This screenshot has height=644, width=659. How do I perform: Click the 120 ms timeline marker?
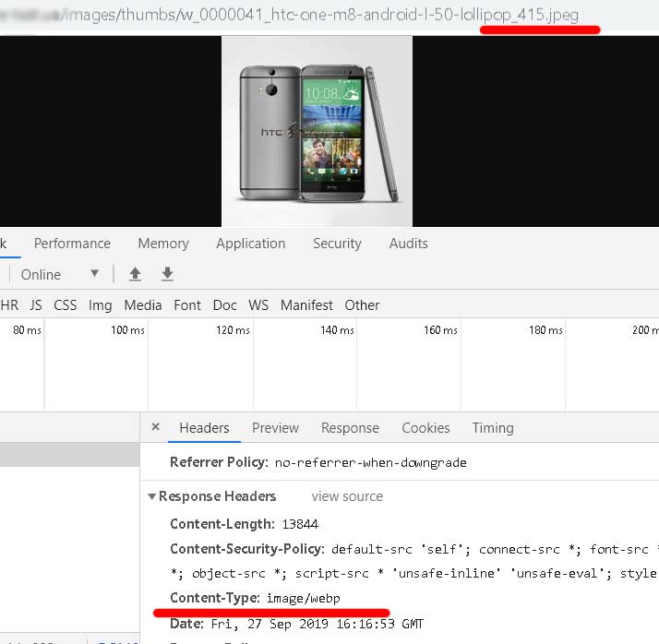coord(233,330)
